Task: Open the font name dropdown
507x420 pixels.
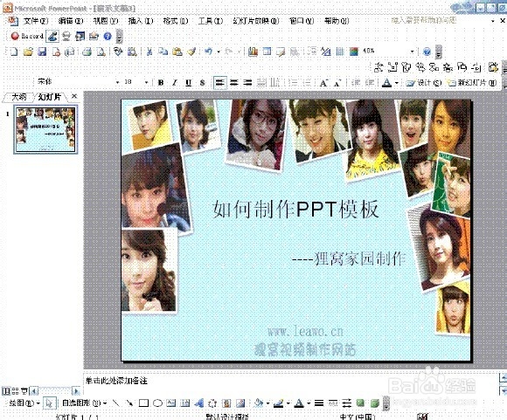Action: tap(117, 82)
